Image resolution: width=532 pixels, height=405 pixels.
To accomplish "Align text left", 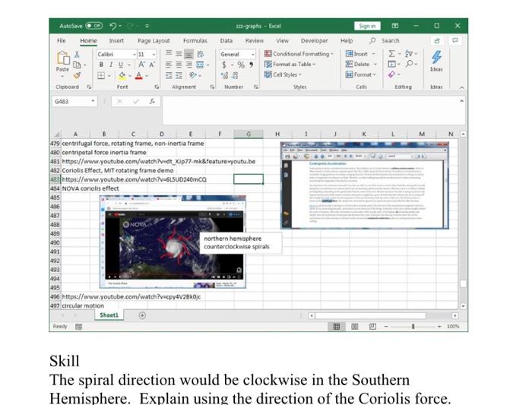I will pos(169,65).
